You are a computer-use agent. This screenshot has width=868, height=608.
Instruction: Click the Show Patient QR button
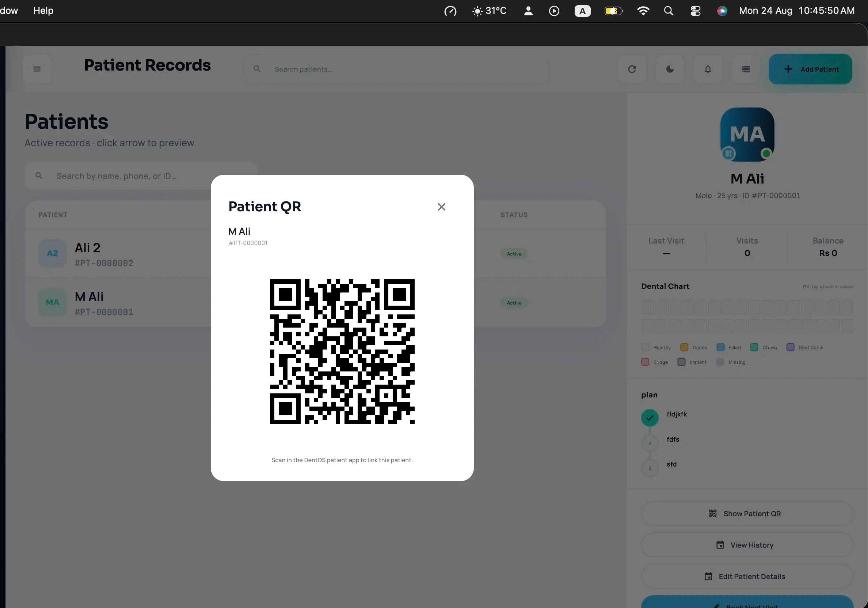tap(747, 513)
